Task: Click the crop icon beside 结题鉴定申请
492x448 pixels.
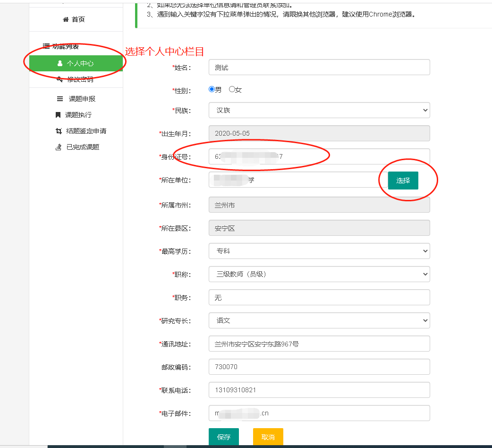Action: point(59,131)
